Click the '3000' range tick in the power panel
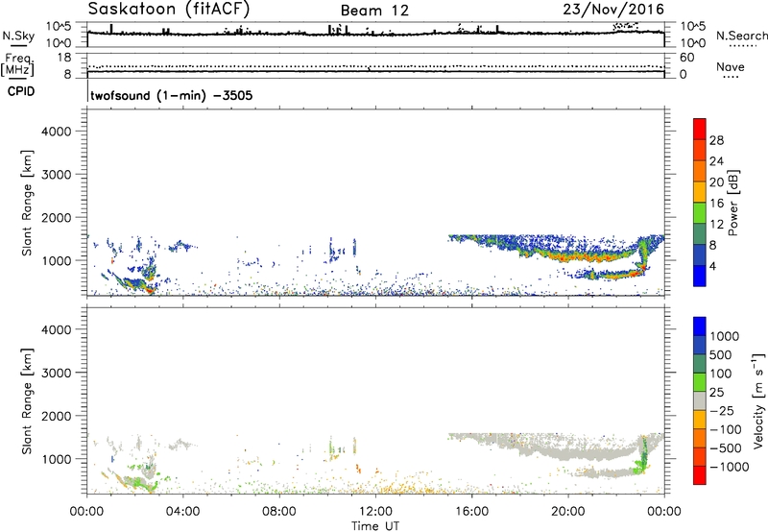 [57, 175]
